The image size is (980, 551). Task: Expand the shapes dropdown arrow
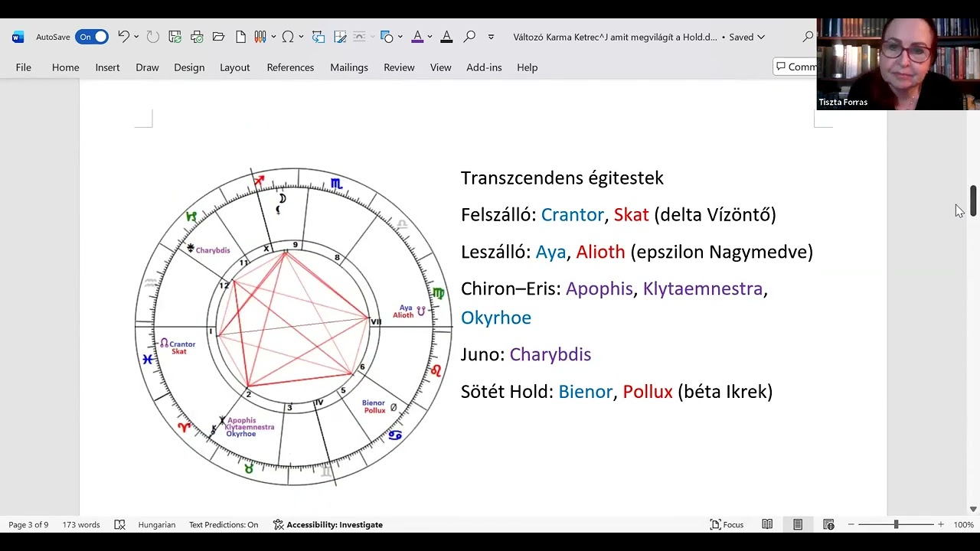[x=400, y=37]
